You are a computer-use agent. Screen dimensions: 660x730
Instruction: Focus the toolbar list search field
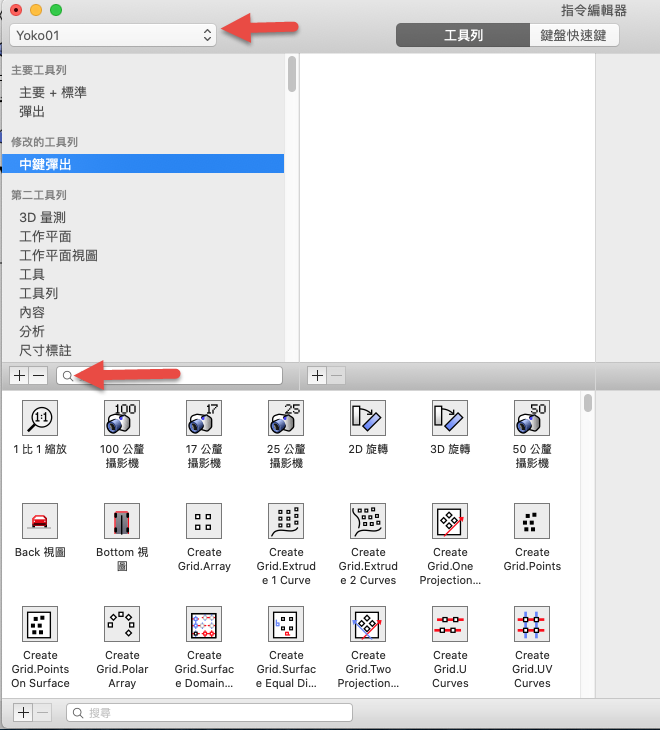[169, 376]
